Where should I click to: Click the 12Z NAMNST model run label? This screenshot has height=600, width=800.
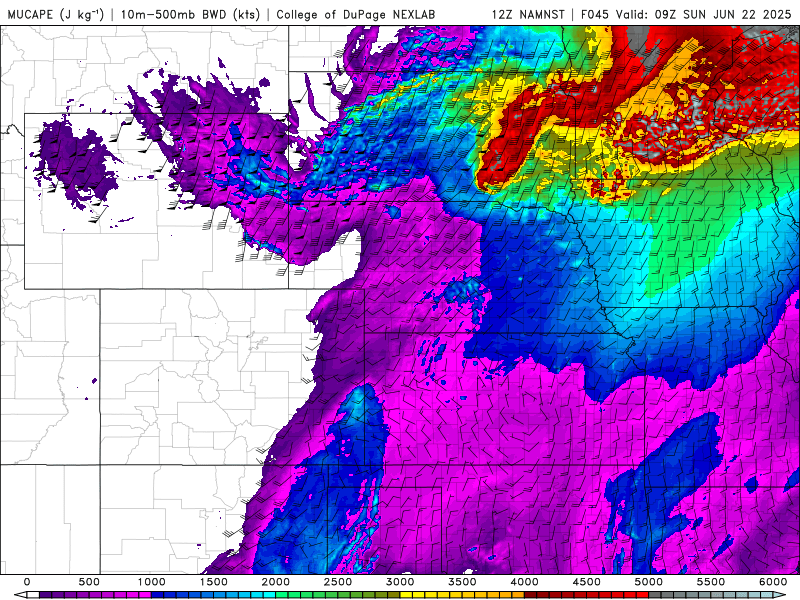[x=528, y=14]
